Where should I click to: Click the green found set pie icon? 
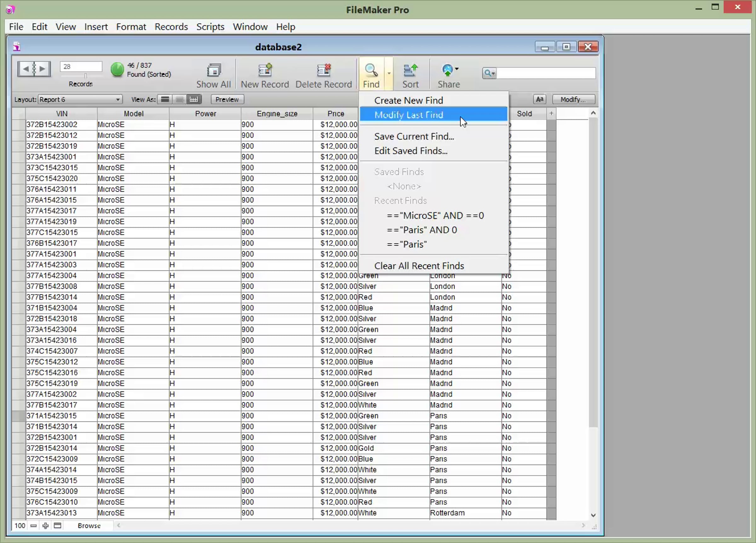click(x=117, y=70)
